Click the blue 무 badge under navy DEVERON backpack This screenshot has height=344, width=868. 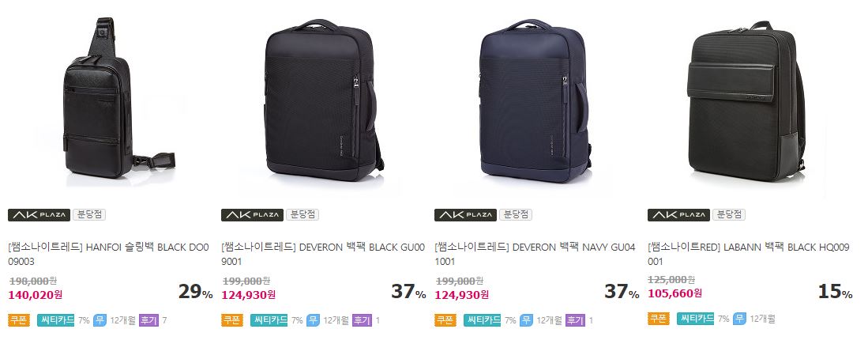click(x=526, y=320)
